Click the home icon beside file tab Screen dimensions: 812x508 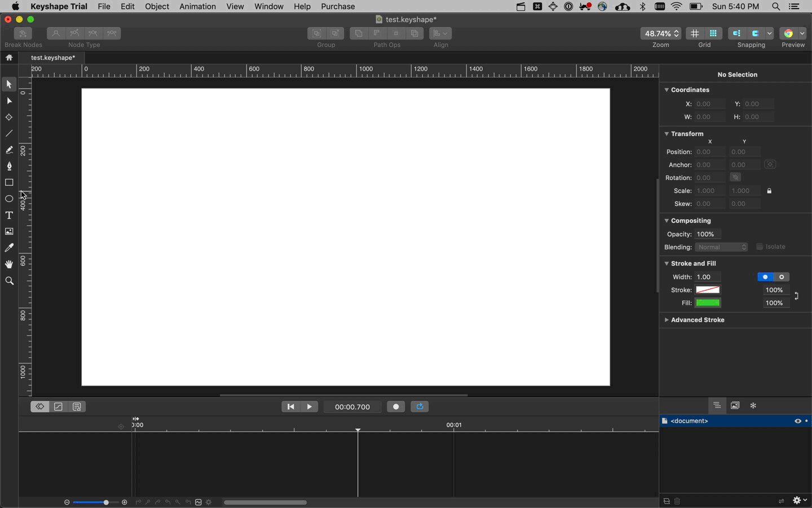point(9,58)
